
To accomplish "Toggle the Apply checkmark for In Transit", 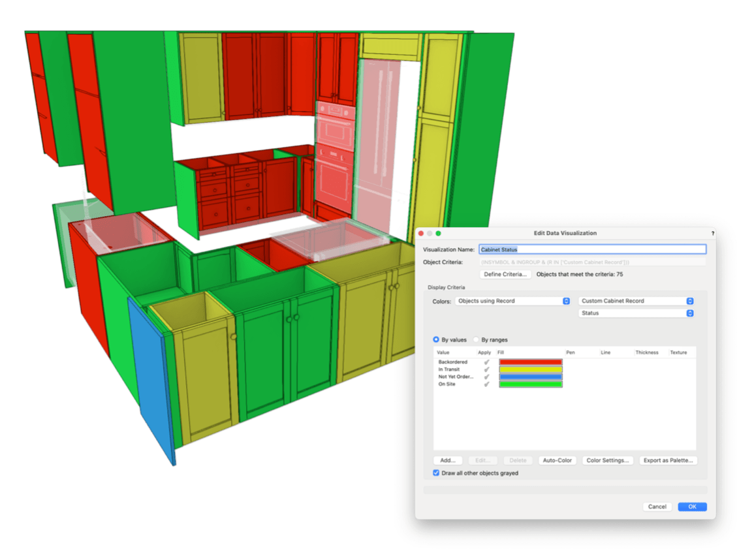I will coord(486,369).
